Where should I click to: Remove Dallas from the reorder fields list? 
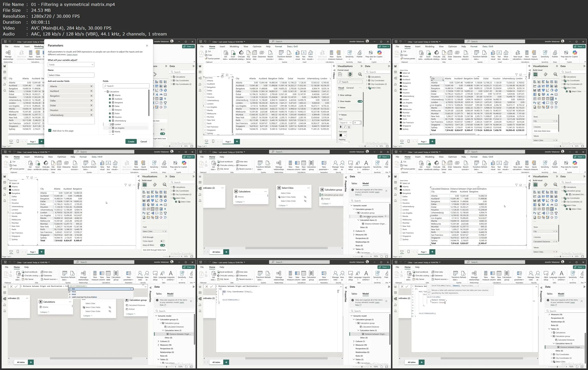(x=91, y=101)
